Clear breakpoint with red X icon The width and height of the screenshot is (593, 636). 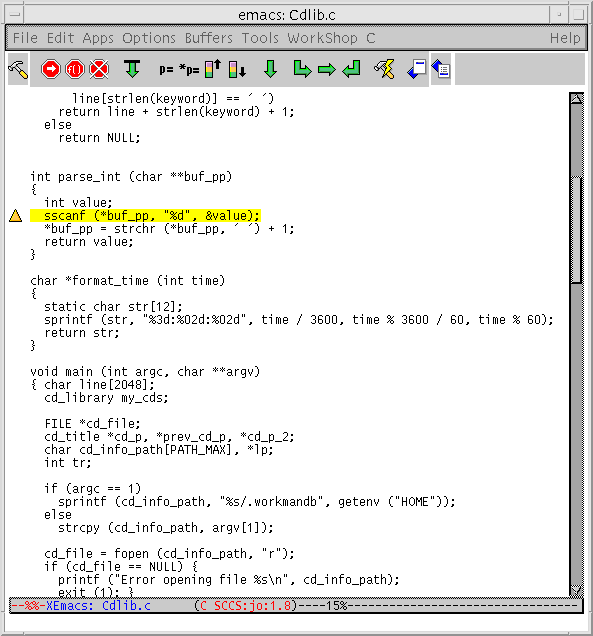pos(99,69)
